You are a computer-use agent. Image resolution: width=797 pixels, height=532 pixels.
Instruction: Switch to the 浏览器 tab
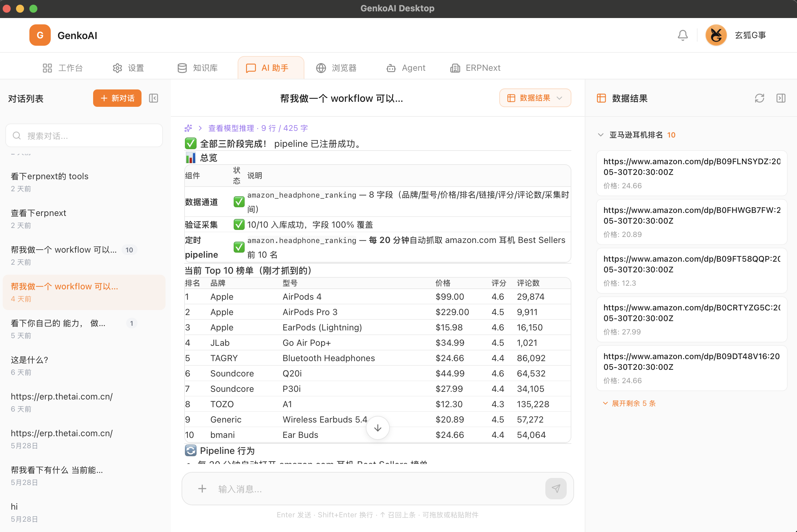[x=336, y=68]
